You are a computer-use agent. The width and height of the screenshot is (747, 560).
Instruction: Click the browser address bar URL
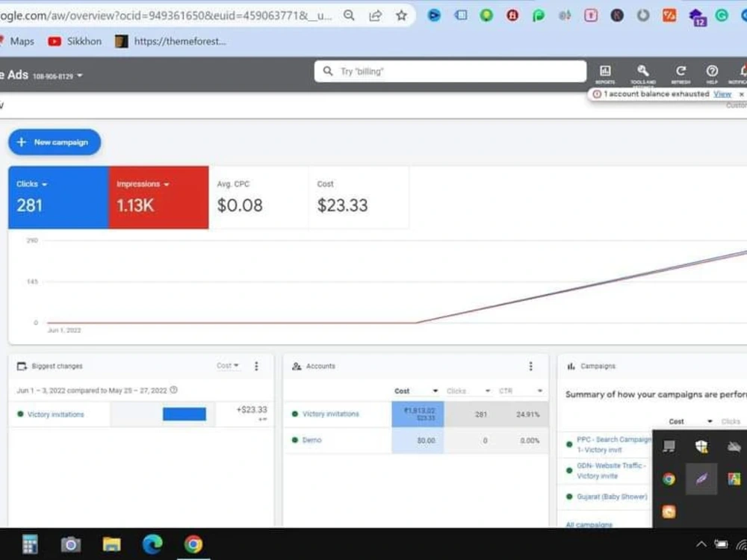tap(165, 16)
